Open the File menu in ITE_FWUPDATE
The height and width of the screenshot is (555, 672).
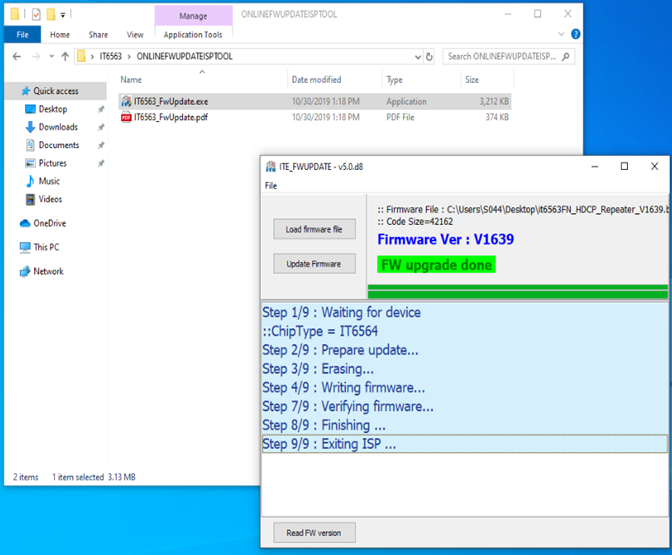271,186
